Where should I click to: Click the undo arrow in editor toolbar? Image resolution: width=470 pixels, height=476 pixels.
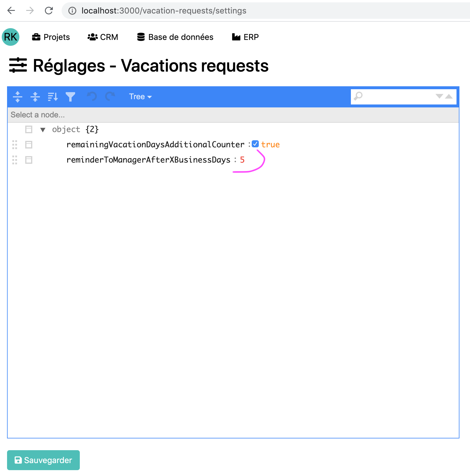[92, 97]
